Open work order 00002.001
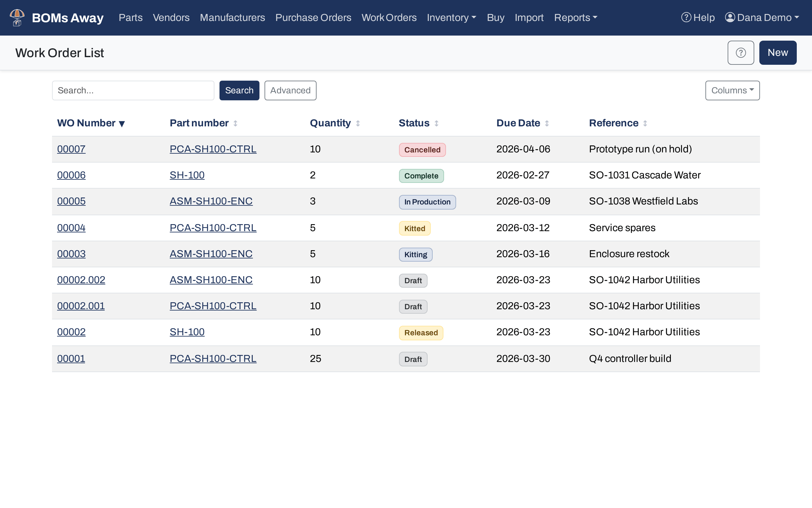Screen dimensions: 812x508 coord(81,306)
